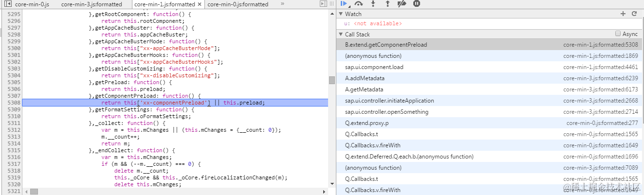Toggle the file navigator sidebar icon
The width and height of the screenshot is (644, 195).
(7, 4)
